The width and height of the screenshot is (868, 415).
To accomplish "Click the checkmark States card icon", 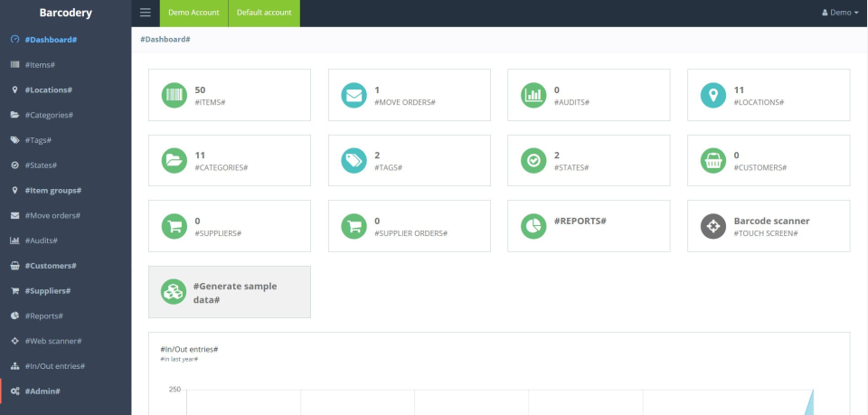I will pyautogui.click(x=533, y=160).
